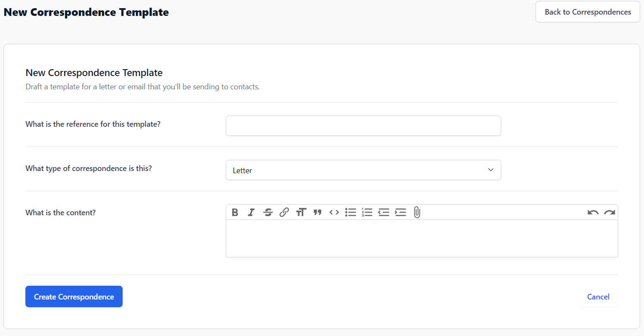This screenshot has height=336, width=644.
Task: Create a numbered list
Action: click(x=367, y=212)
